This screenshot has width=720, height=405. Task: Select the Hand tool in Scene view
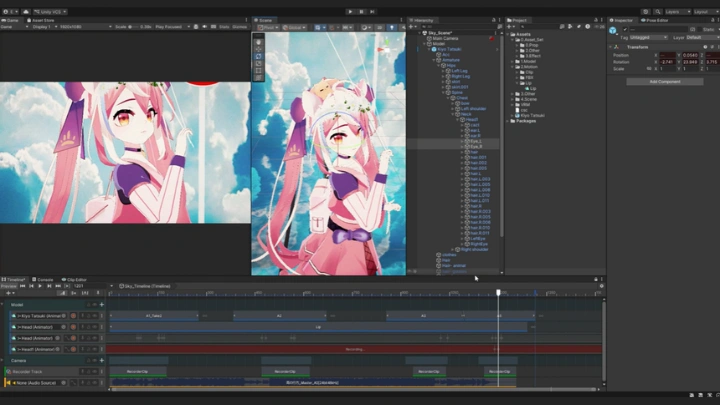[x=259, y=42]
